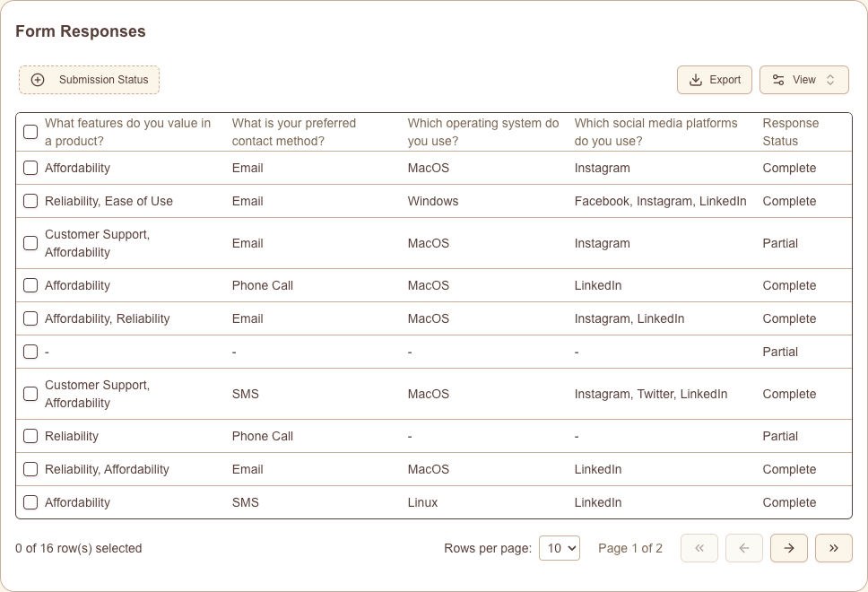Open the Rows per page dropdown
The width and height of the screenshot is (868, 592).
click(560, 548)
